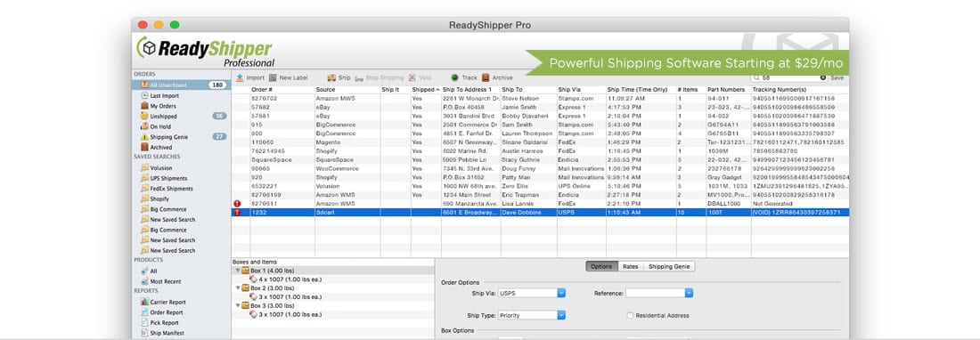Click the Import toolbar icon

click(x=240, y=78)
